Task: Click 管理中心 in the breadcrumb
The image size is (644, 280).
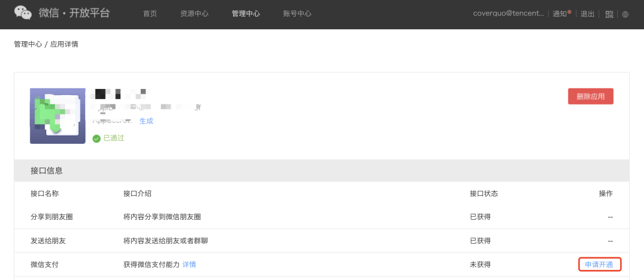Action: pyautogui.click(x=28, y=44)
